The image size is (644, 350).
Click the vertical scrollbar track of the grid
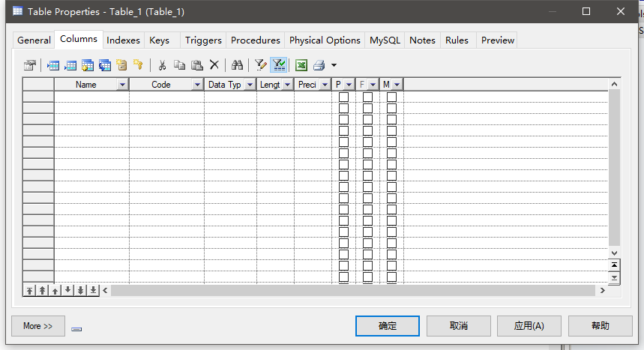tap(614, 169)
